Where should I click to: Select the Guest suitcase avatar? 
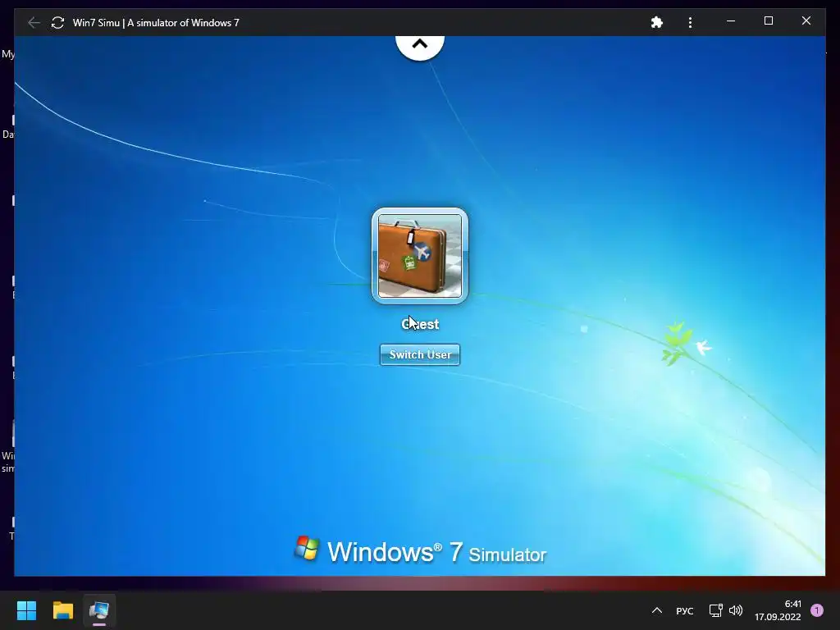(419, 256)
